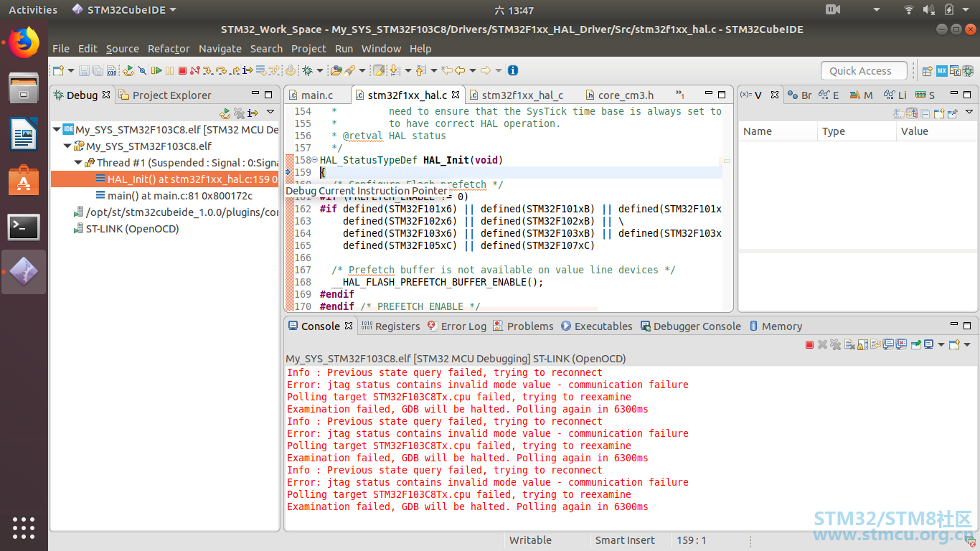This screenshot has height=551, width=980.
Task: Switch to the C/C++ perspective icon
Action: tap(955, 70)
